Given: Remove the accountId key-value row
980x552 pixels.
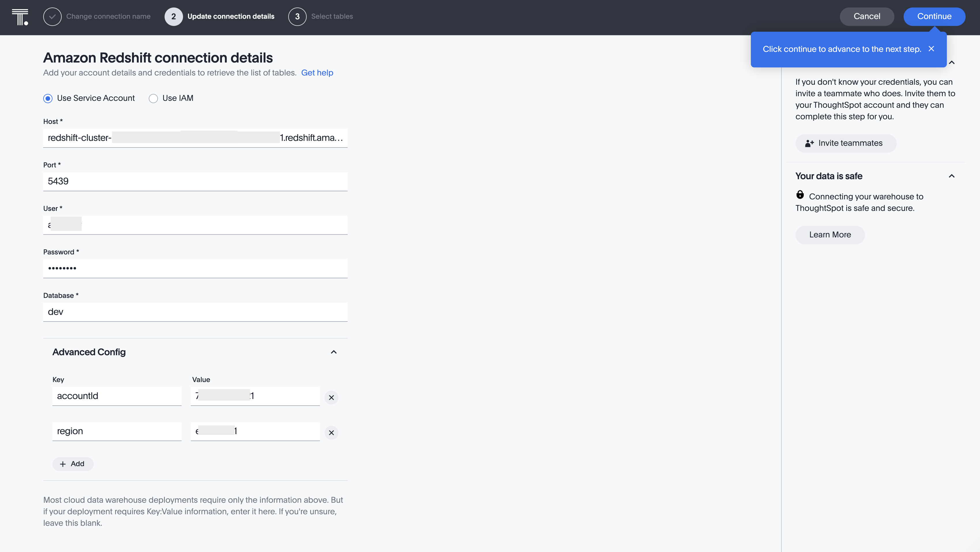Looking at the screenshot, I should pyautogui.click(x=331, y=397).
